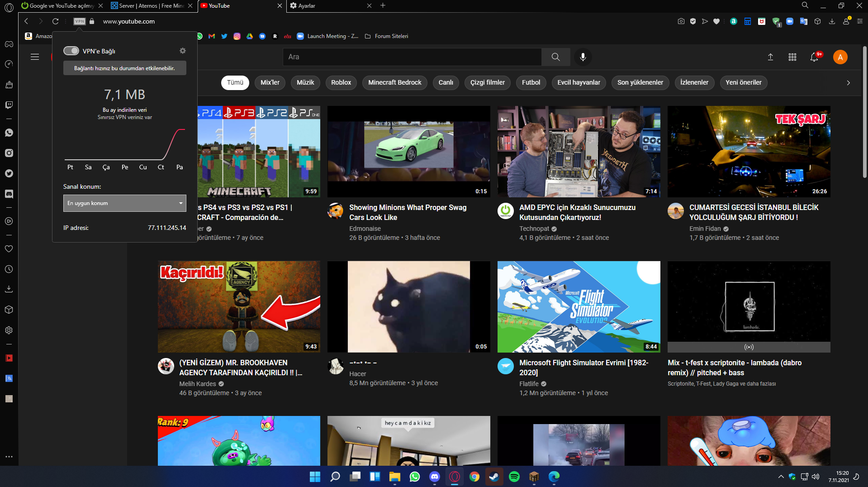This screenshot has height=487, width=868.
Task: Open GX Corner gamepad icon in sidebar
Action: tap(9, 44)
